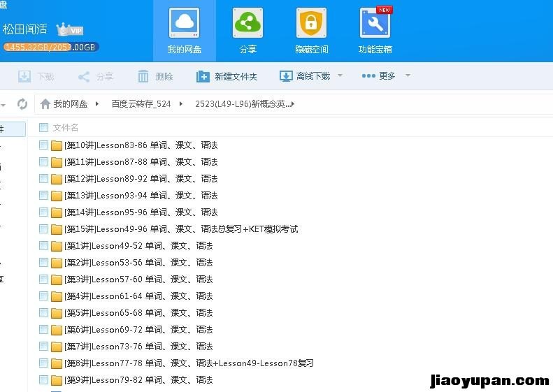Click the username 松田闻活
The height and width of the screenshot is (392, 553).
tap(24, 29)
